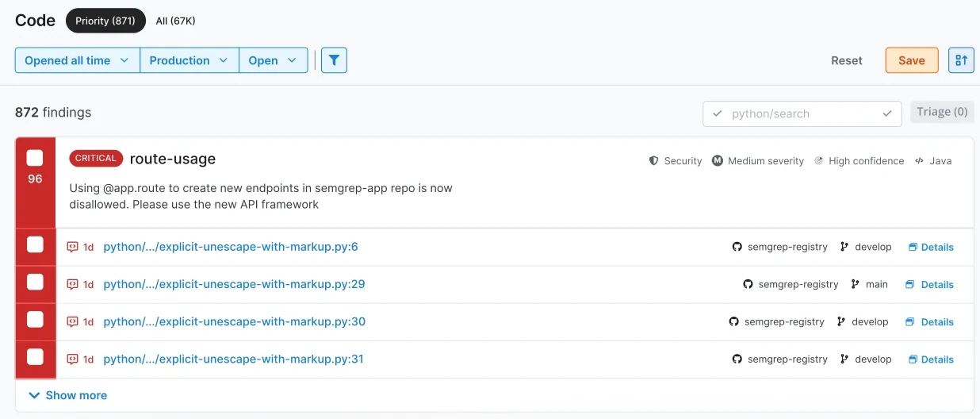Tick checkbox for explicit-unescape-with-markup.py:29
The width and height of the screenshot is (980, 419).
pyautogui.click(x=35, y=282)
